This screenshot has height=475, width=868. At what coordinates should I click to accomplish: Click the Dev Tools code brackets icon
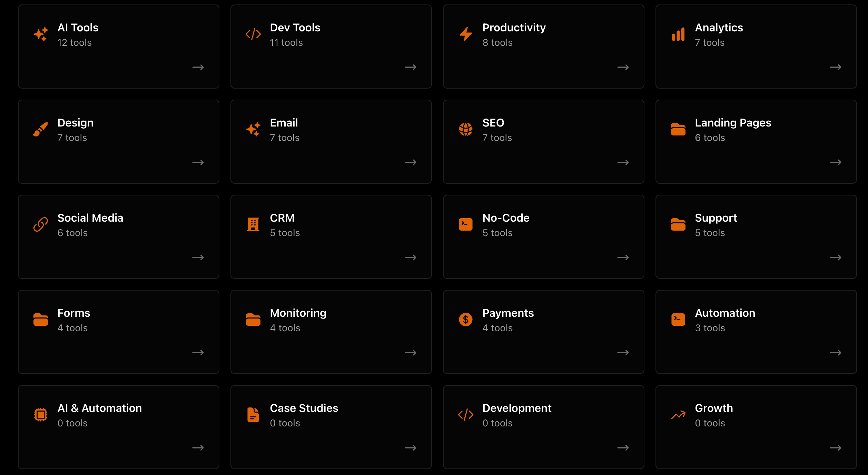pos(253,34)
